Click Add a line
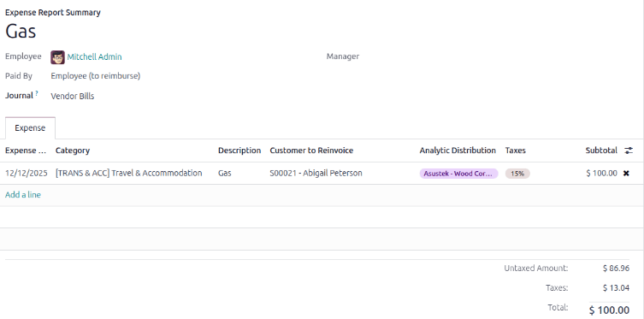The width and height of the screenshot is (644, 319). (23, 195)
